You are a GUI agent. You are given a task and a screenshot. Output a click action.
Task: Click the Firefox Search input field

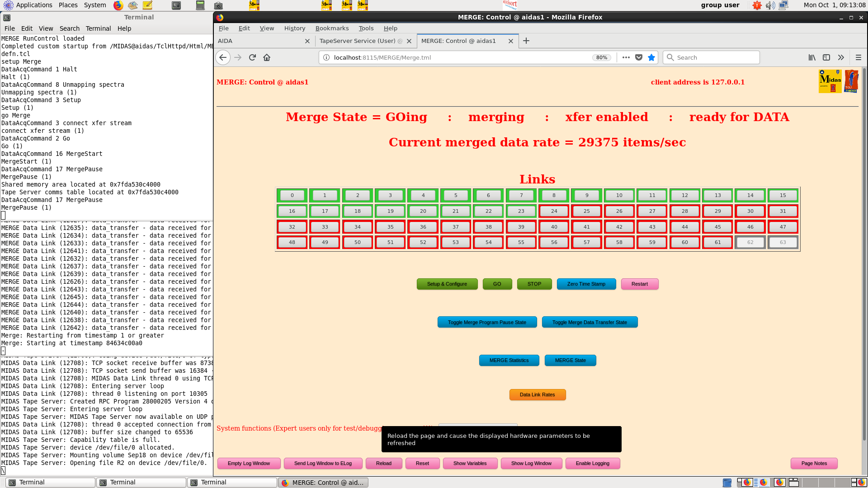click(x=712, y=57)
